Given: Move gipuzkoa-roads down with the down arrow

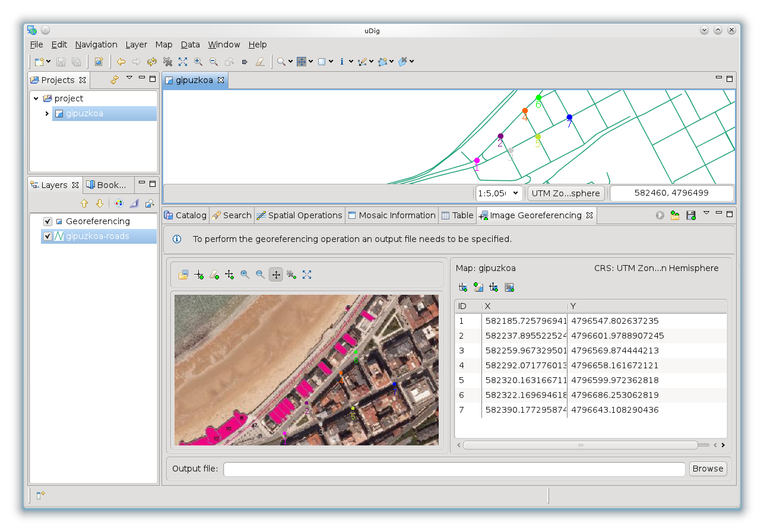Looking at the screenshot, I should point(98,203).
